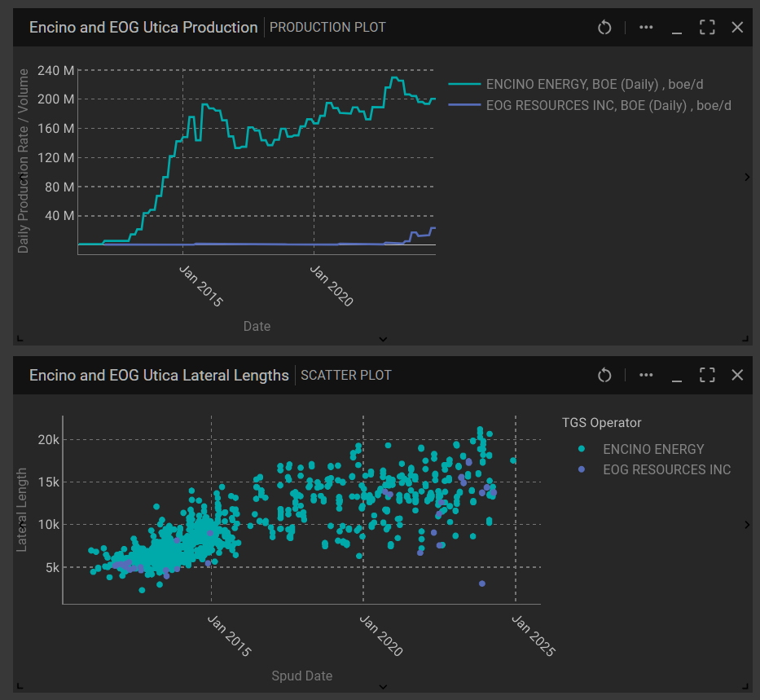Click the blue line swatch for EOG RESOURCES BOE

pyautogui.click(x=464, y=104)
